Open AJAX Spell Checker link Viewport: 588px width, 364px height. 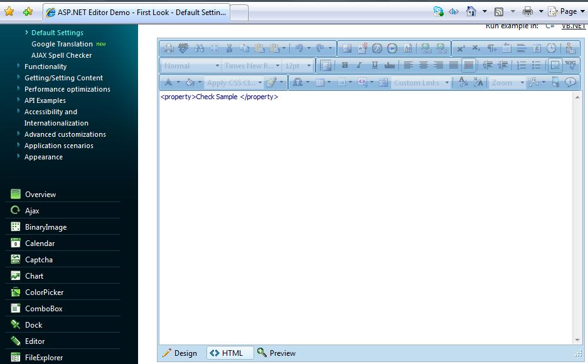pyautogui.click(x=61, y=55)
